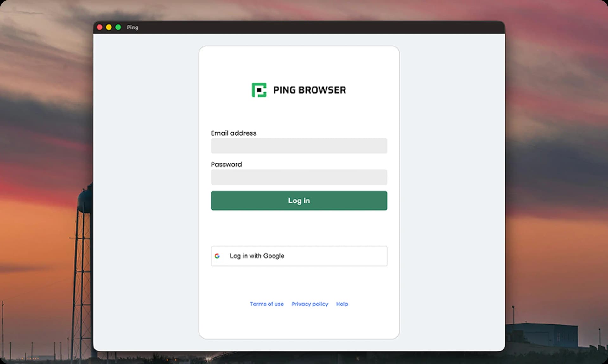Open the Privacy policy page
The image size is (608, 364).
[310, 304]
